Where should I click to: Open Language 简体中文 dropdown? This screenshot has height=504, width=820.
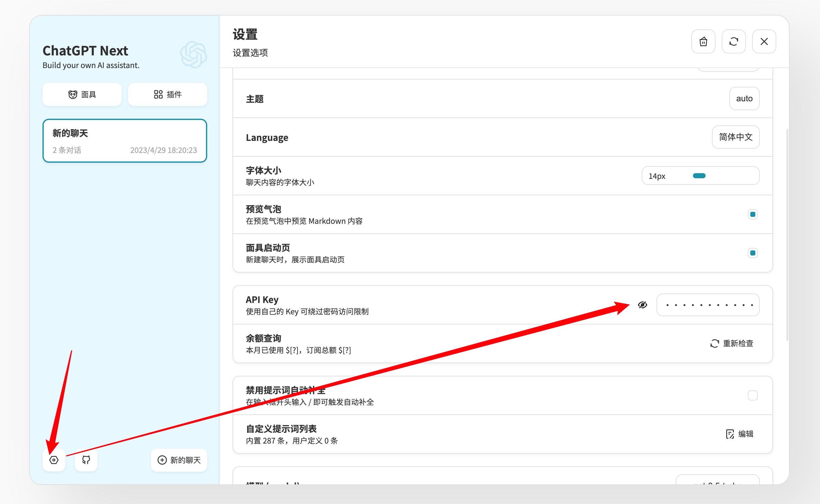(x=736, y=137)
